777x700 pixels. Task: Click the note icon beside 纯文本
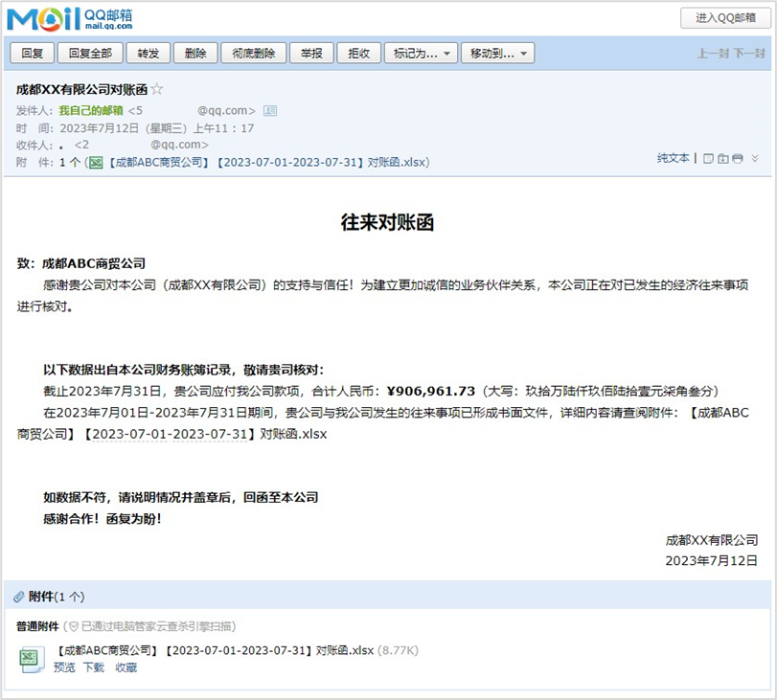click(x=708, y=159)
